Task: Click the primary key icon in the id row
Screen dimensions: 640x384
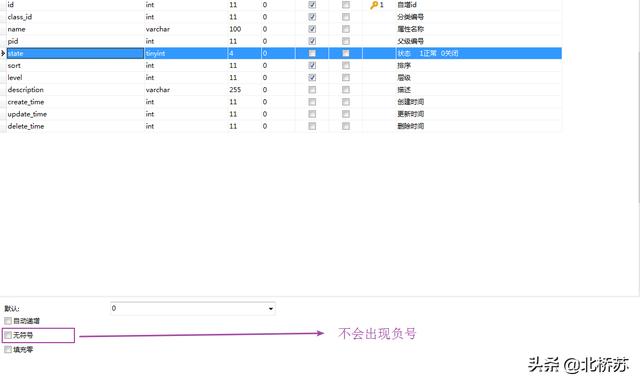Action: (374, 5)
